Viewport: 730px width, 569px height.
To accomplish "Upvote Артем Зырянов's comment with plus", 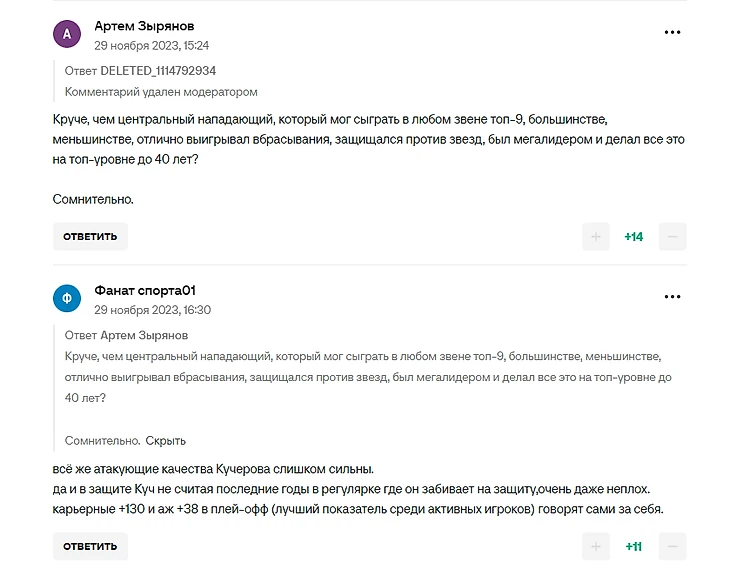I will (x=596, y=237).
